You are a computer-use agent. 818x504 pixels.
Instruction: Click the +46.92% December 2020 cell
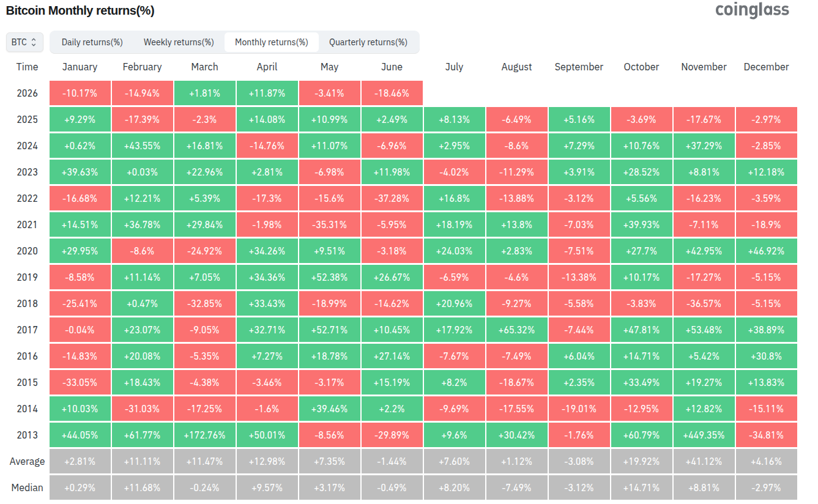point(767,251)
